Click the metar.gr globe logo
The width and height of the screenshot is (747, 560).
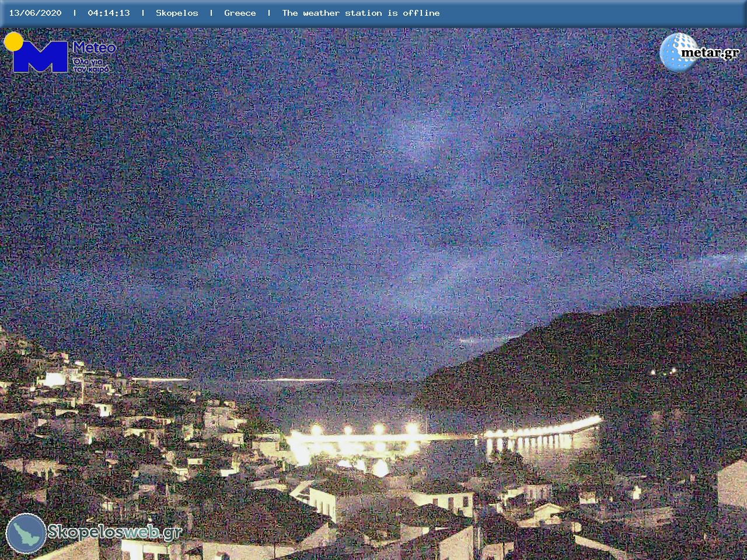pos(679,52)
